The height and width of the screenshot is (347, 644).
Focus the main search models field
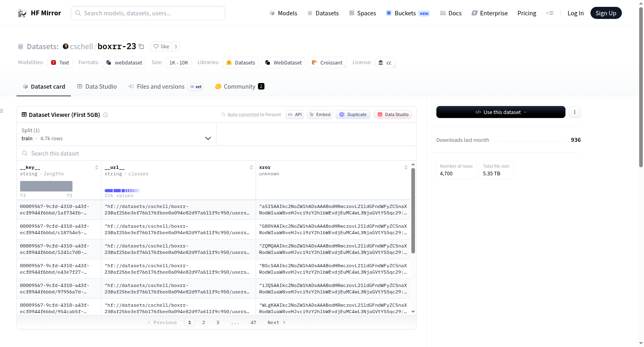148,13
